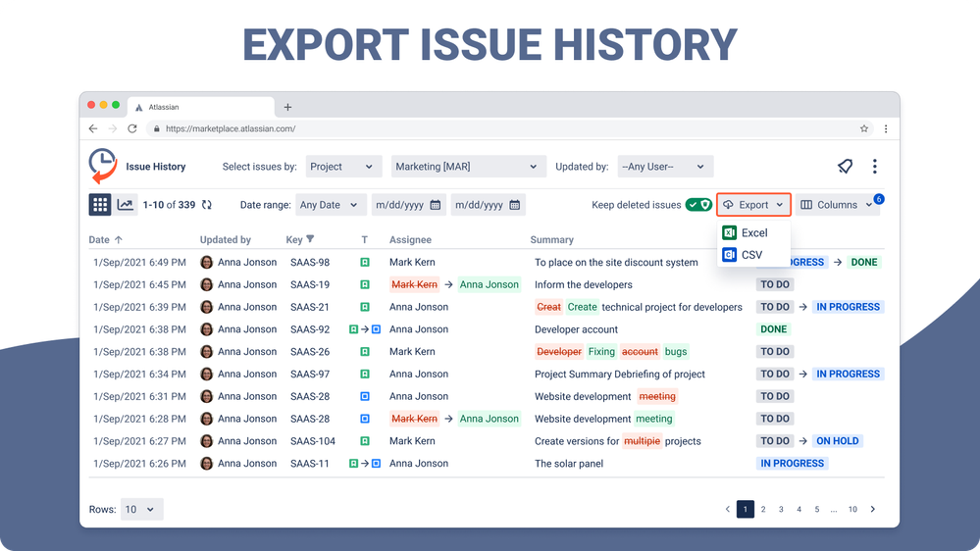The height and width of the screenshot is (551, 980).
Task: Click '1/Sep/2021 6:27 PM' date cell
Action: tap(139, 441)
